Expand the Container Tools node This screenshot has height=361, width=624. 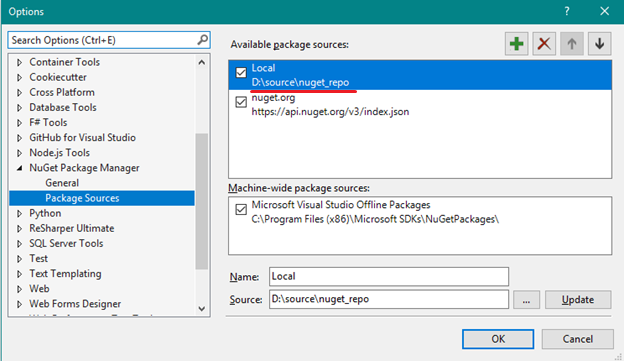(19, 62)
